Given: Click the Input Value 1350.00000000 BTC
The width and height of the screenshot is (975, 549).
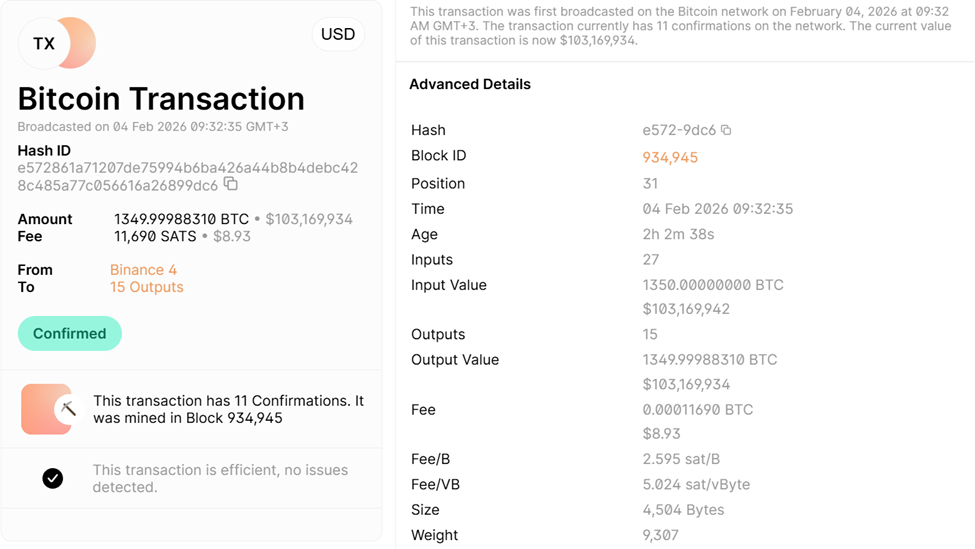Looking at the screenshot, I should tap(713, 285).
